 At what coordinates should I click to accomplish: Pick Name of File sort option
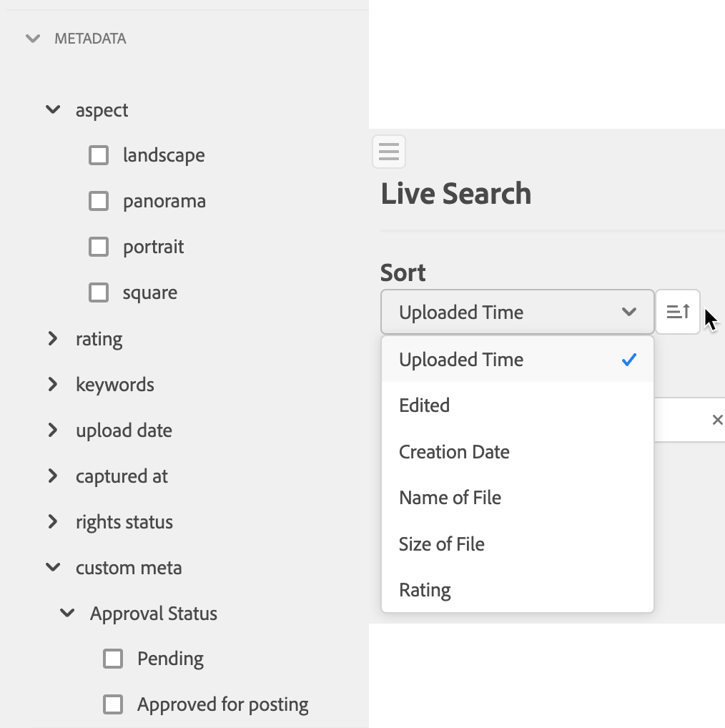click(450, 498)
